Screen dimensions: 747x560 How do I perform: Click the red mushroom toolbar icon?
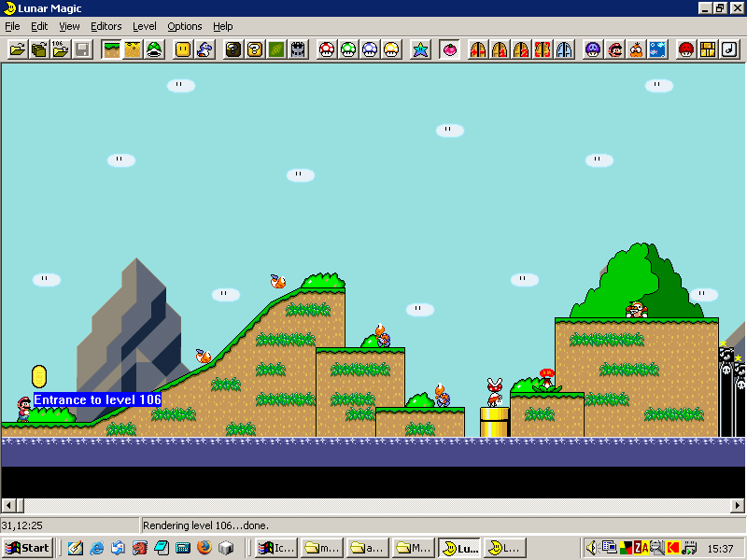(x=327, y=49)
